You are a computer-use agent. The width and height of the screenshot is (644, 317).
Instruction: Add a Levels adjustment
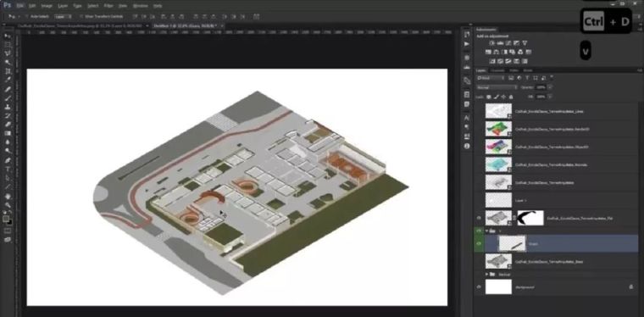click(x=500, y=43)
